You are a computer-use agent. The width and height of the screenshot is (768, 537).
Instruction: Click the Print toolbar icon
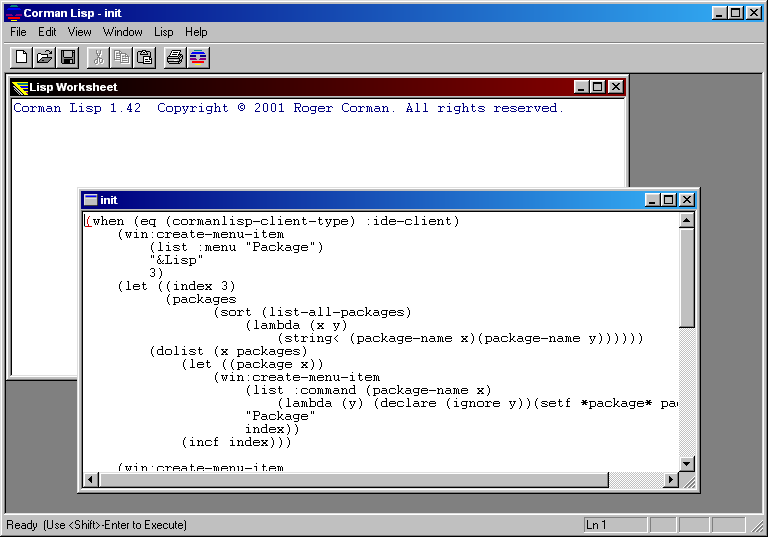pyautogui.click(x=175, y=58)
